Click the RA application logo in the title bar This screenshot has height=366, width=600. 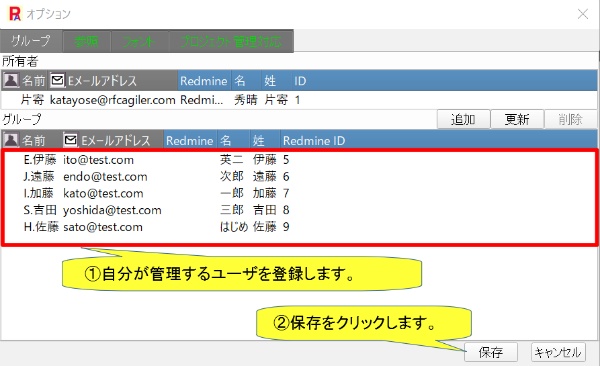(x=15, y=14)
